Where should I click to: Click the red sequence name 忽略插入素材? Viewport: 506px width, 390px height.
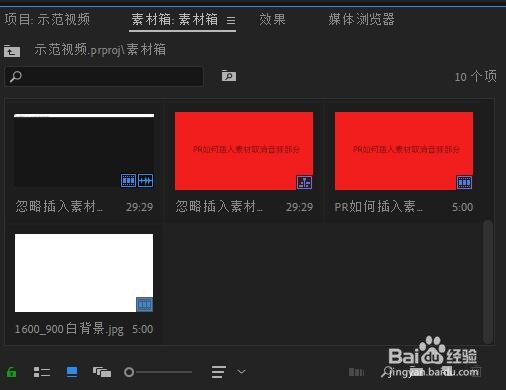pyautogui.click(x=219, y=207)
